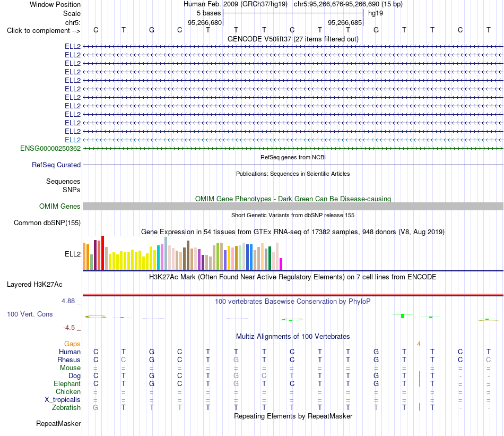This screenshot has width=504, height=436.
Task: Click the RefSeq Curated track label
Action: click(56, 165)
